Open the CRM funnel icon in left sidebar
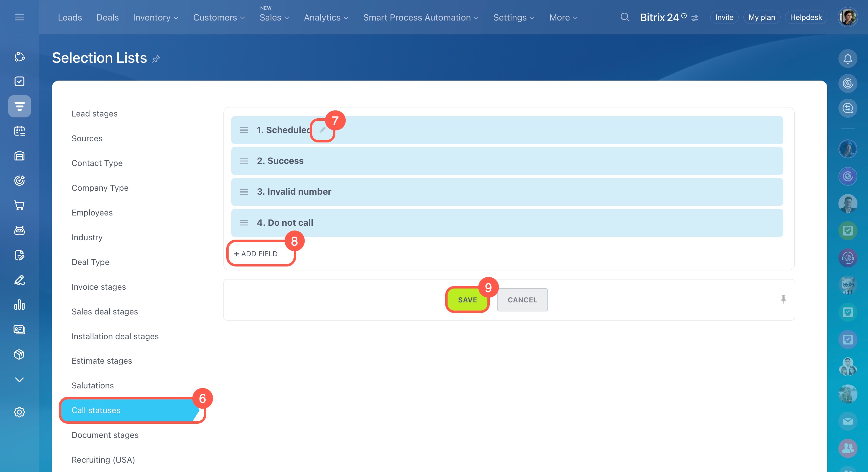Image resolution: width=868 pixels, height=472 pixels. click(x=20, y=106)
